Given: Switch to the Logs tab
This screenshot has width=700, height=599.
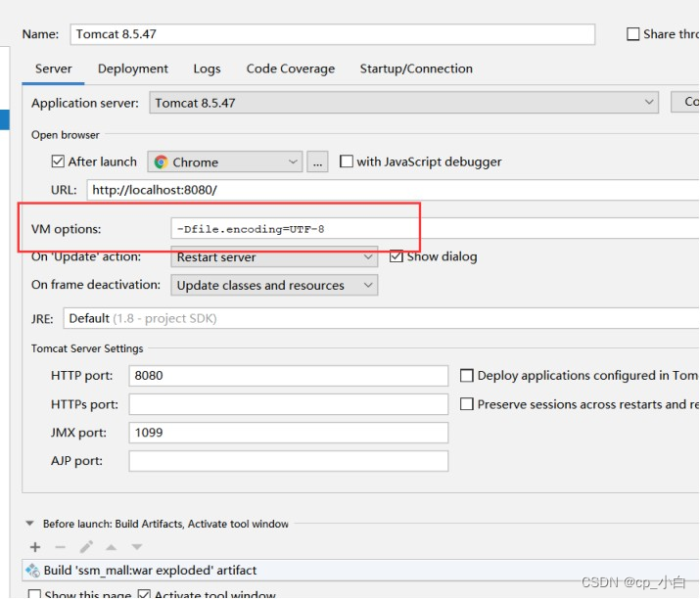Looking at the screenshot, I should click(x=207, y=69).
